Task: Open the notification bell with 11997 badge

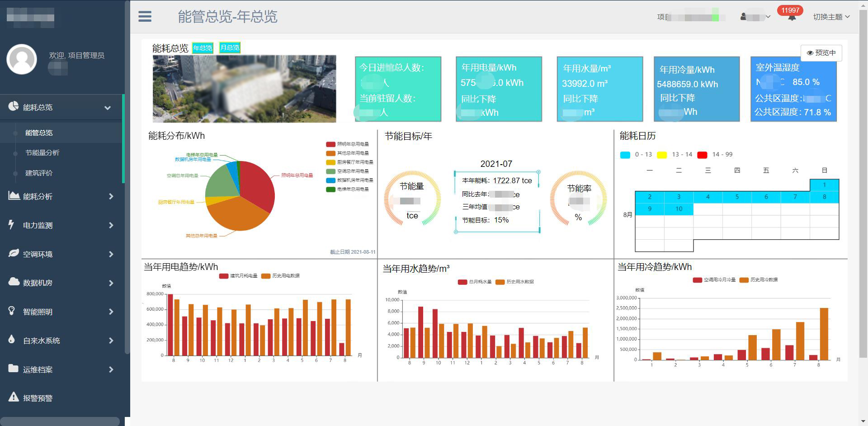Action: [792, 17]
